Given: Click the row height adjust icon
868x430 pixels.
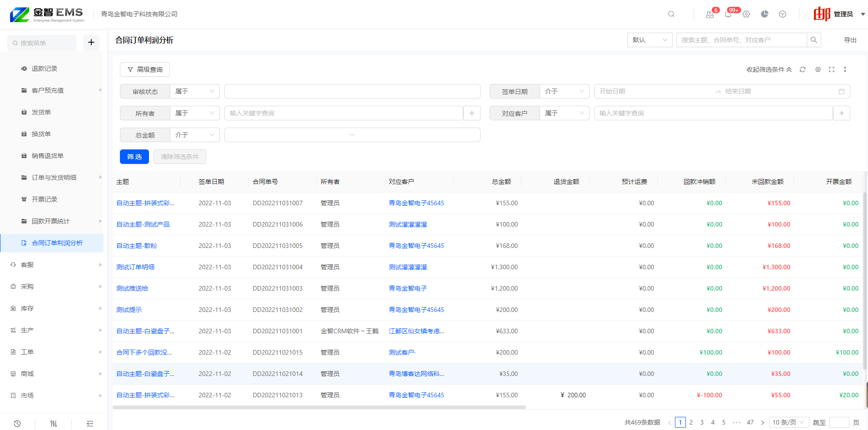Looking at the screenshot, I should [x=845, y=69].
